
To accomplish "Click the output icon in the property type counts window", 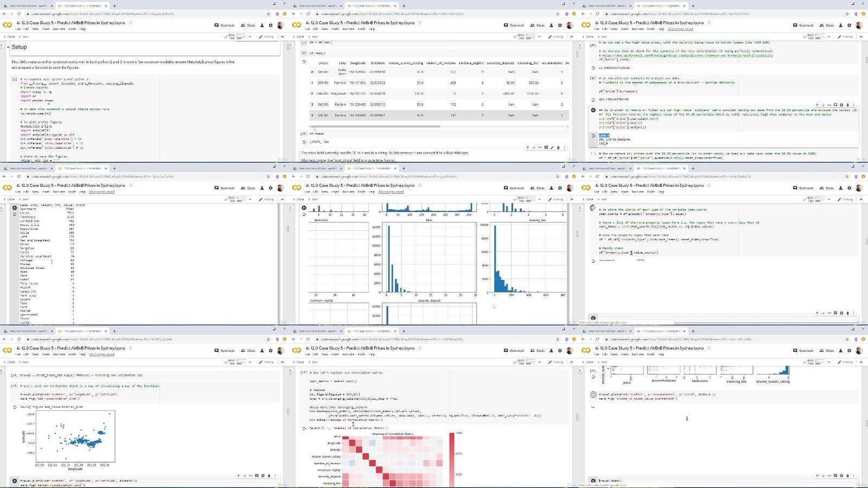I will (x=15, y=214).
